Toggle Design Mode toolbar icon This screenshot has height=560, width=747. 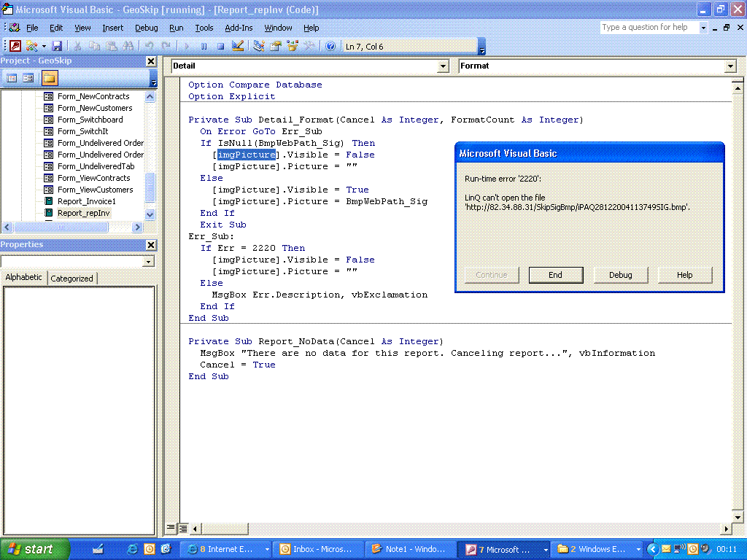(x=237, y=46)
